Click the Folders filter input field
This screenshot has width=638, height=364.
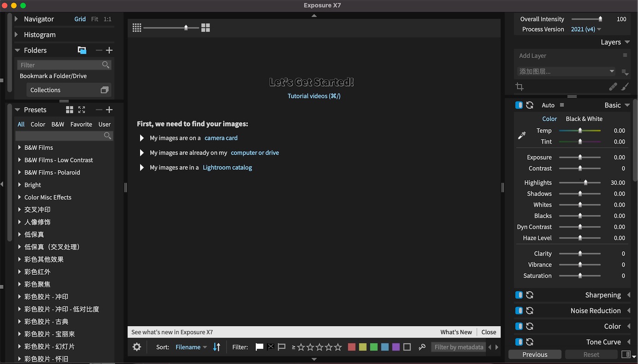point(64,65)
